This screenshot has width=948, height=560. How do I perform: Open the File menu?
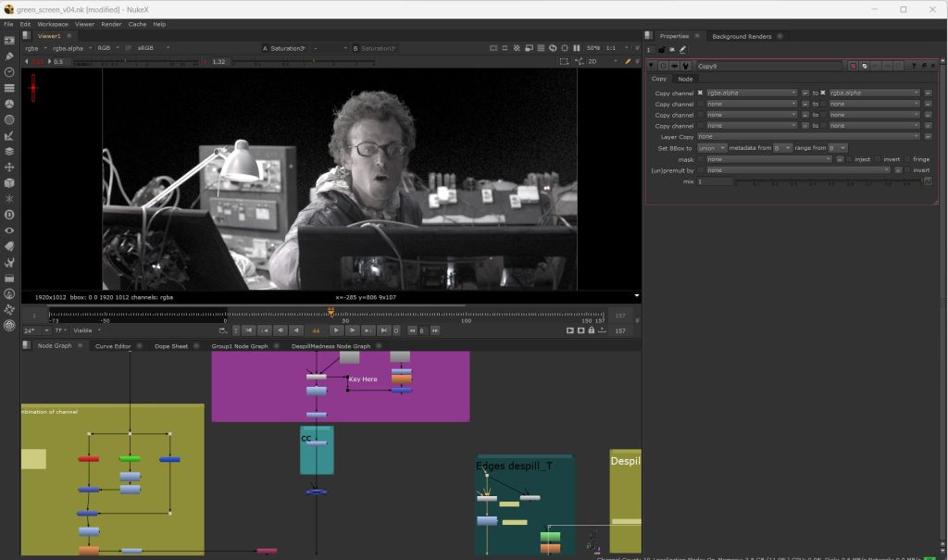(8, 24)
